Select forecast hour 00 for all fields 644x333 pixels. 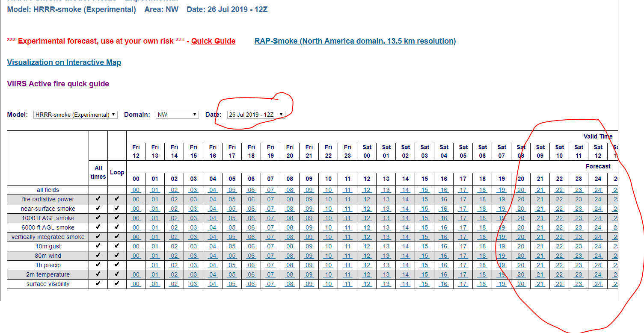(136, 190)
